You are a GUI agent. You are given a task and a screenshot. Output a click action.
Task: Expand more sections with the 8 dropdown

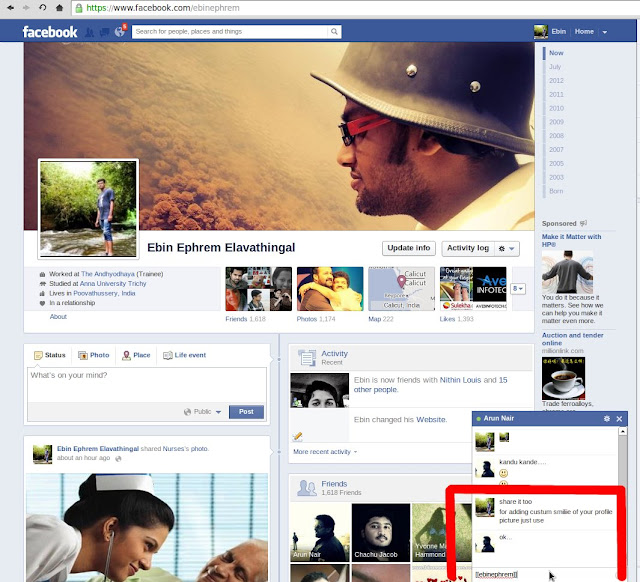click(x=518, y=289)
